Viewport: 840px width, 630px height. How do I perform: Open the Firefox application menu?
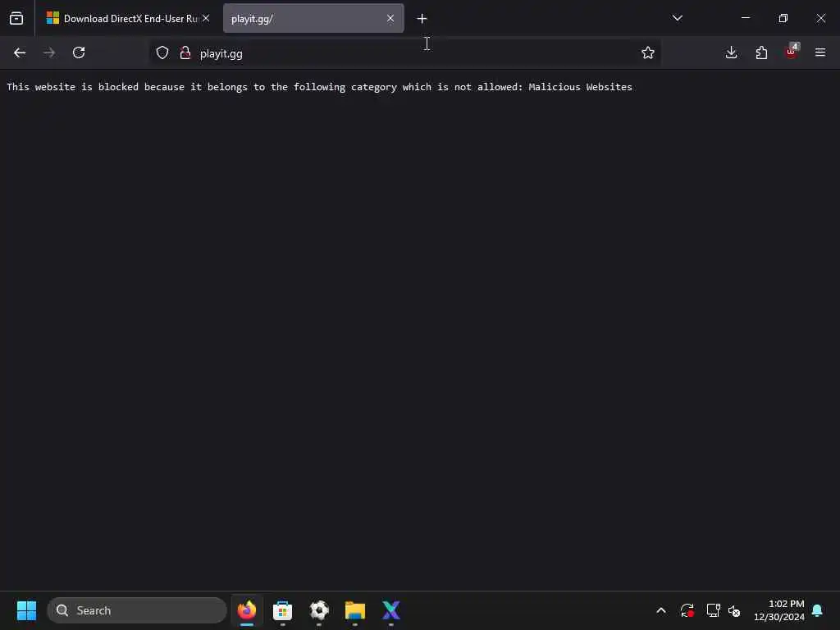(x=820, y=52)
